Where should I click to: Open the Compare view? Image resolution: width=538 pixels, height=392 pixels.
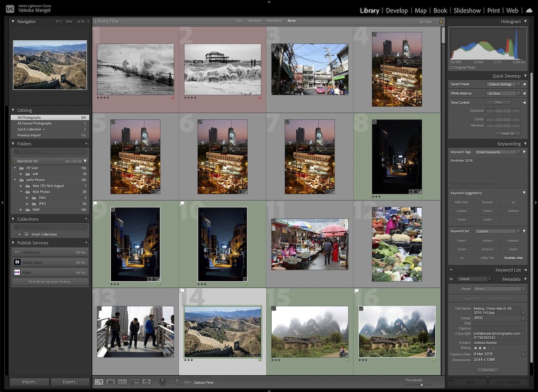pyautogui.click(x=122, y=382)
